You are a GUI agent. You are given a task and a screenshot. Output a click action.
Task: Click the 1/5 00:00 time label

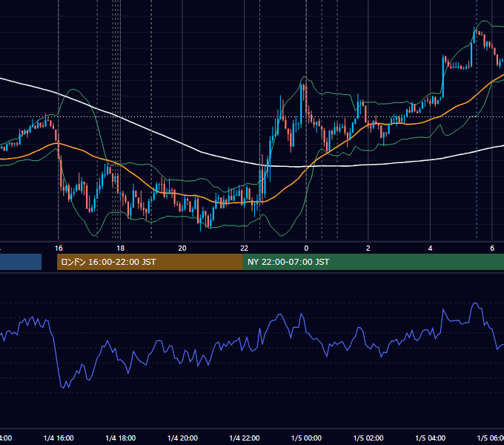coord(306,438)
